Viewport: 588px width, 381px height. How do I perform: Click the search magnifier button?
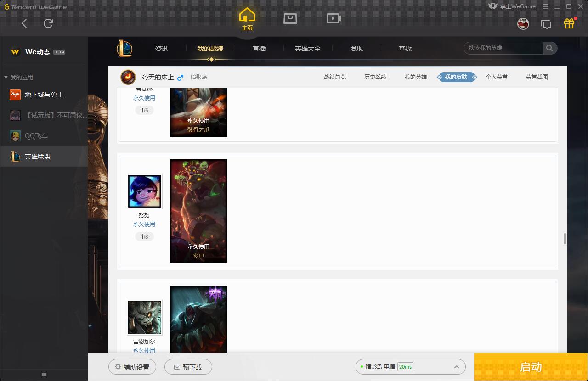[549, 48]
